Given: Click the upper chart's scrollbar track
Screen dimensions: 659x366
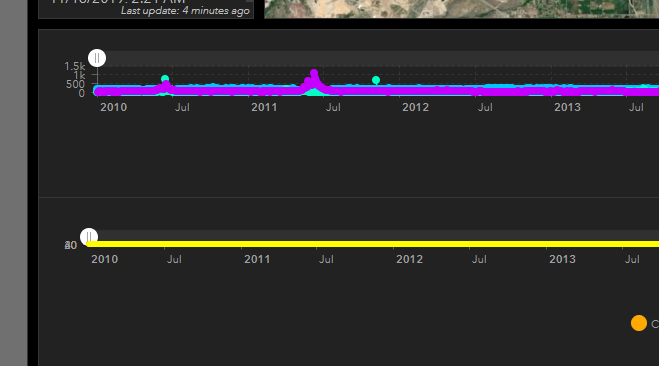Looking at the screenshot, I should (x=378, y=58).
